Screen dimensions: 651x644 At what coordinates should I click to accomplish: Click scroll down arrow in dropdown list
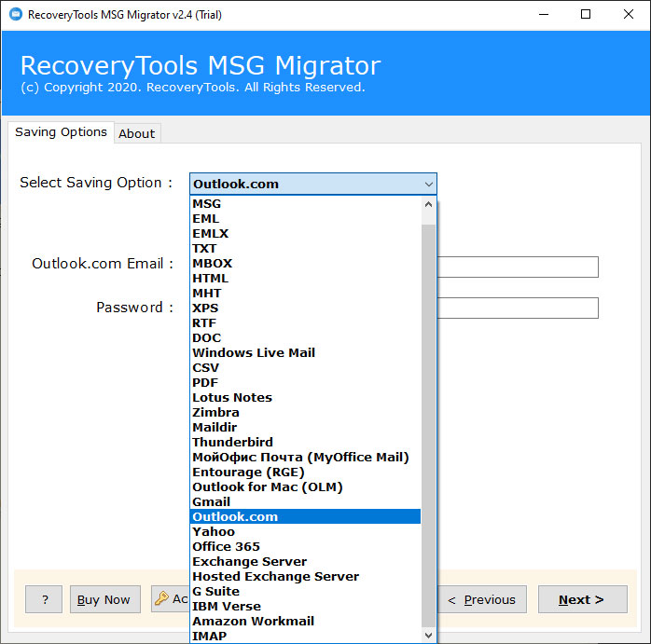(x=428, y=635)
